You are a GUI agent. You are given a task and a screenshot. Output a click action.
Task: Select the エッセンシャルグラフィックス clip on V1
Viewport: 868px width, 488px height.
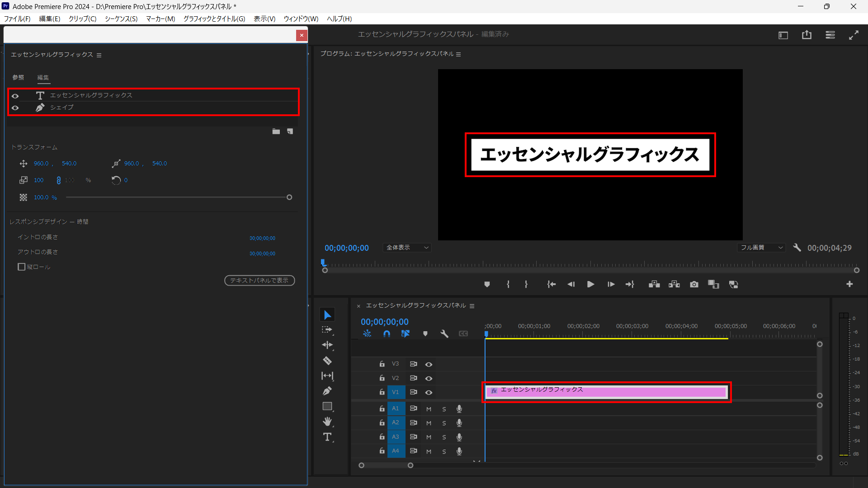point(606,391)
